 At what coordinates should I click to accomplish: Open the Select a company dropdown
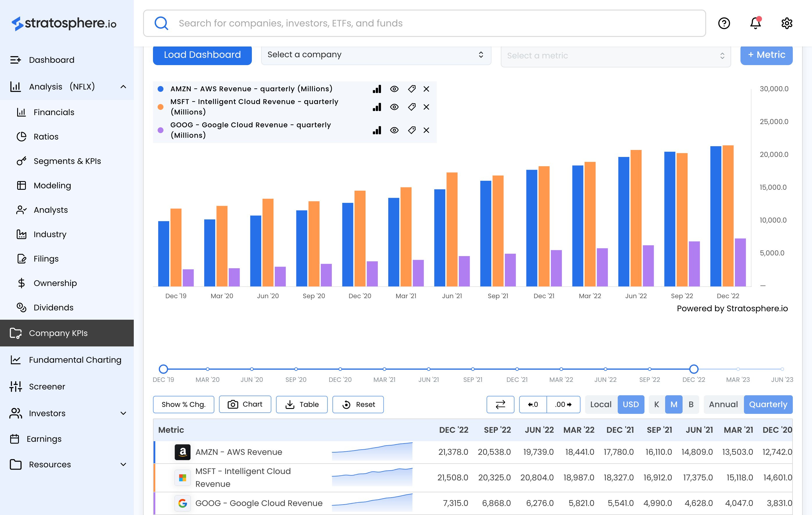click(x=376, y=55)
